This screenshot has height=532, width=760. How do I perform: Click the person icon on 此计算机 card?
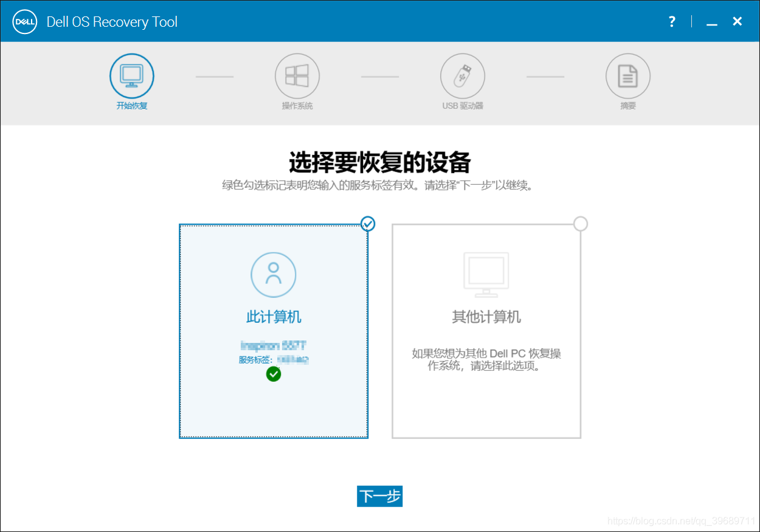(273, 274)
